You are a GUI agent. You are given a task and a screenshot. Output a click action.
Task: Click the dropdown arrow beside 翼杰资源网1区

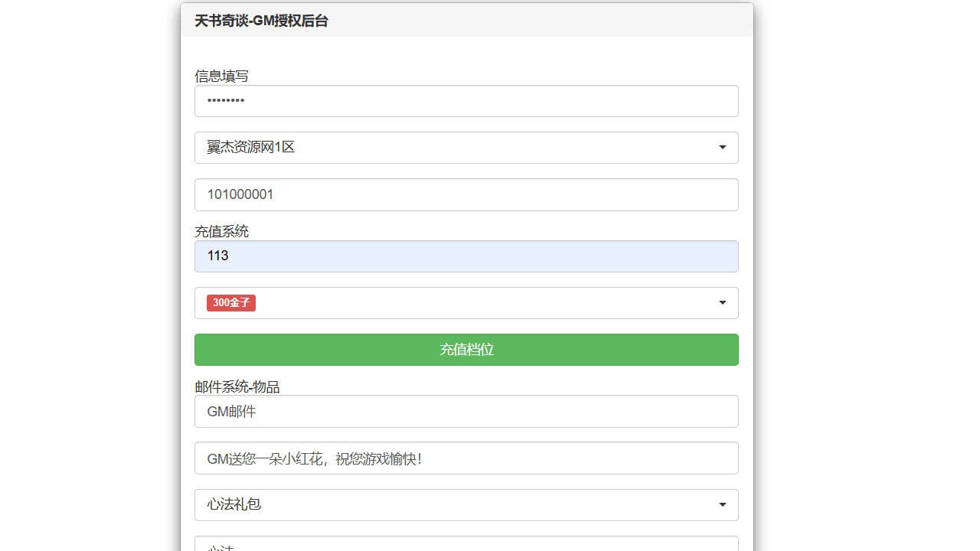[x=722, y=148]
